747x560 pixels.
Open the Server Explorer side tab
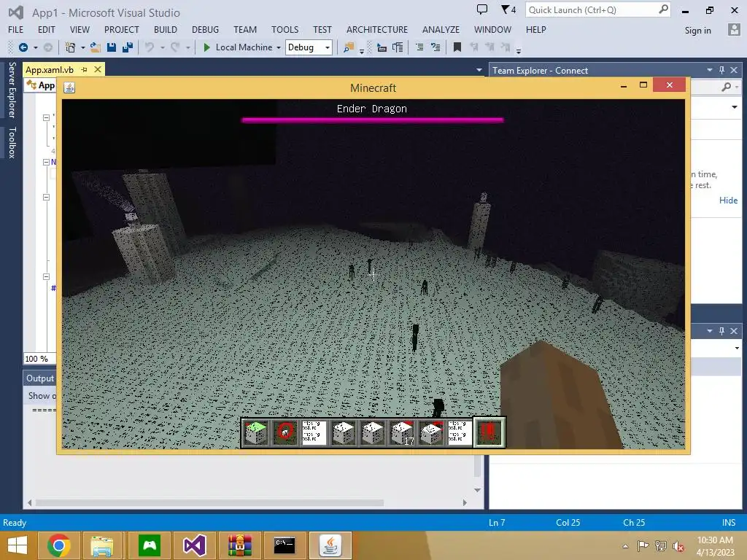point(12,90)
